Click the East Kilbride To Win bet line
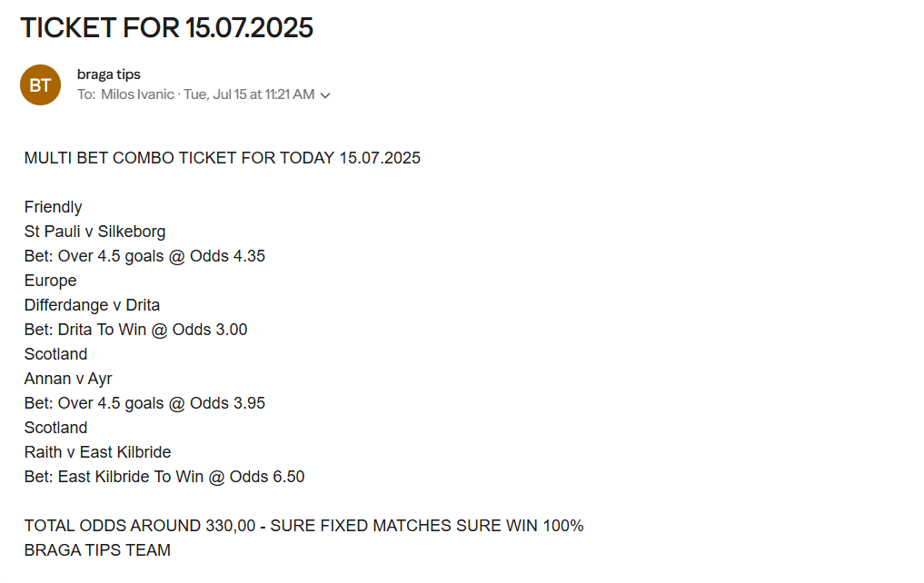 pyautogui.click(x=164, y=477)
